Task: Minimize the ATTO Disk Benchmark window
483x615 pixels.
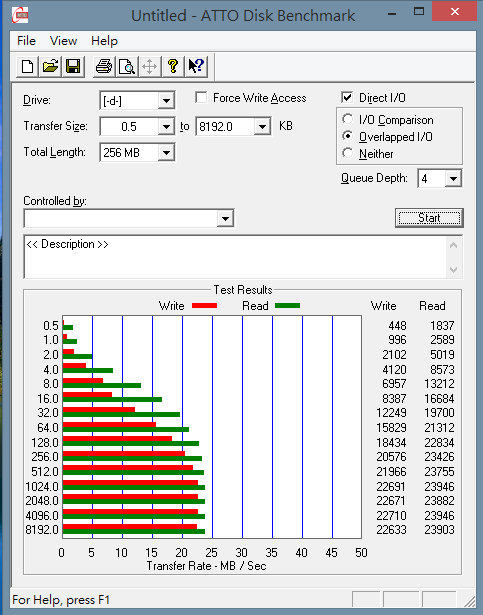Action: 392,14
